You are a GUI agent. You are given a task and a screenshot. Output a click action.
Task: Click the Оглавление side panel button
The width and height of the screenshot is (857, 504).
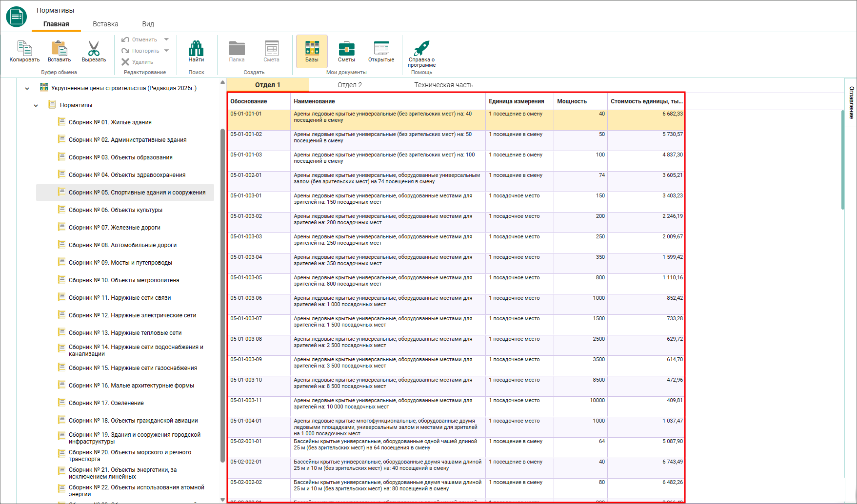coord(851,102)
